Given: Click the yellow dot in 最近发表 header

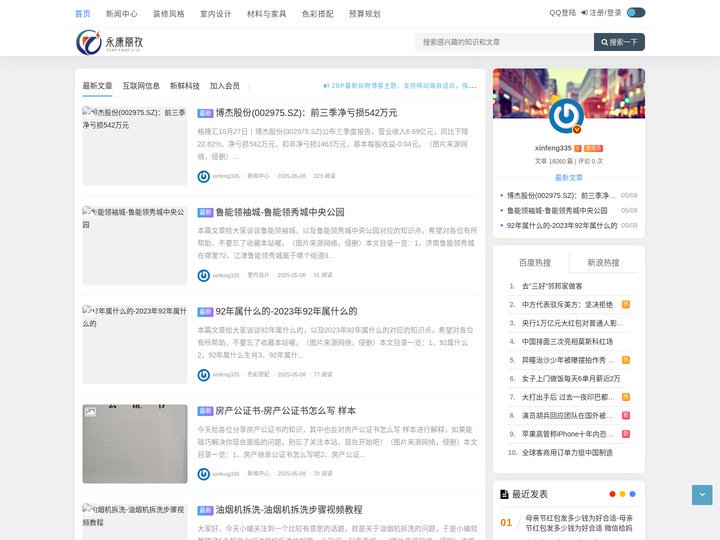Looking at the screenshot, I should [622, 494].
